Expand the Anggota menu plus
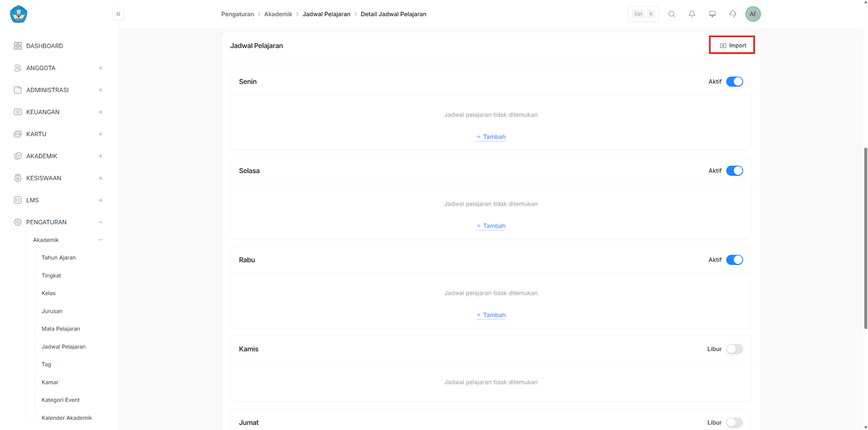This screenshot has width=868, height=430. [x=100, y=68]
